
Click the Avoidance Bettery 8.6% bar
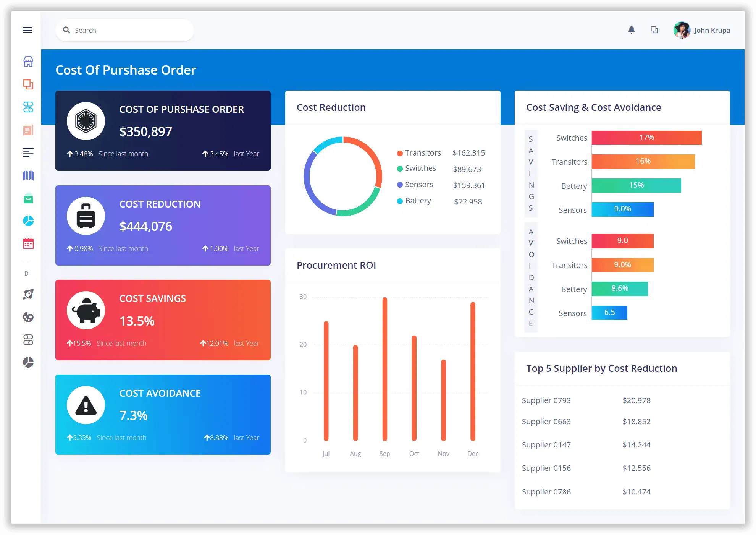[620, 289]
